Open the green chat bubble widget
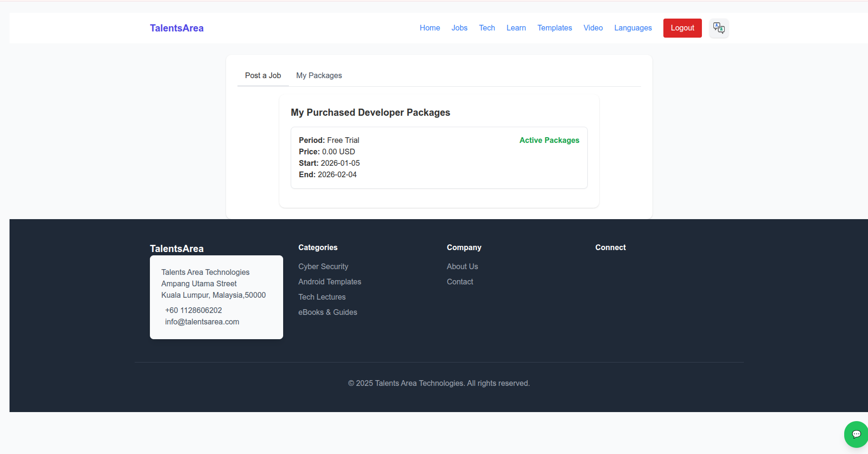Screen dimensions: 868x454 pos(855,434)
